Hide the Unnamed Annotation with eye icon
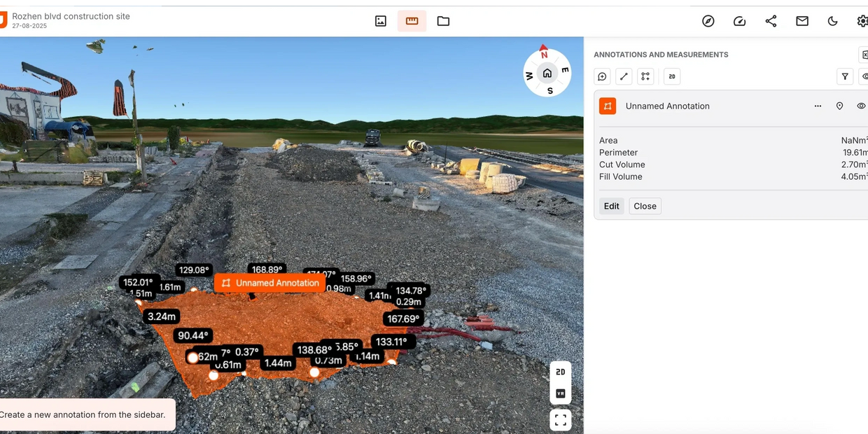This screenshot has width=868, height=434. pos(861,106)
